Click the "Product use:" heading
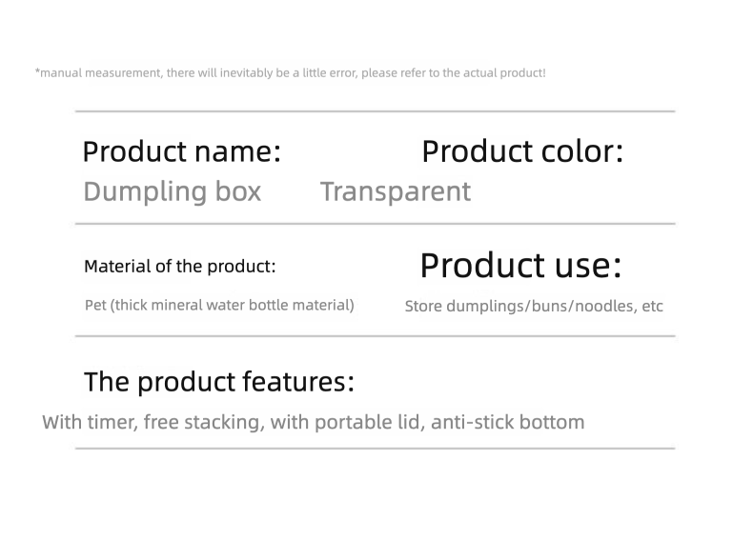The width and height of the screenshot is (753, 560). coord(520,266)
